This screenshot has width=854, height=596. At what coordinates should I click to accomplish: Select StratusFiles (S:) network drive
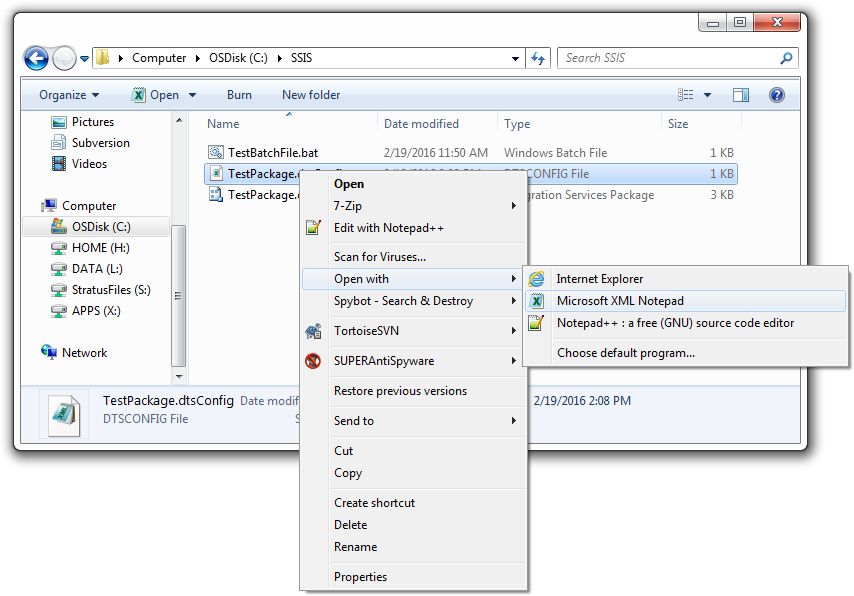101,290
